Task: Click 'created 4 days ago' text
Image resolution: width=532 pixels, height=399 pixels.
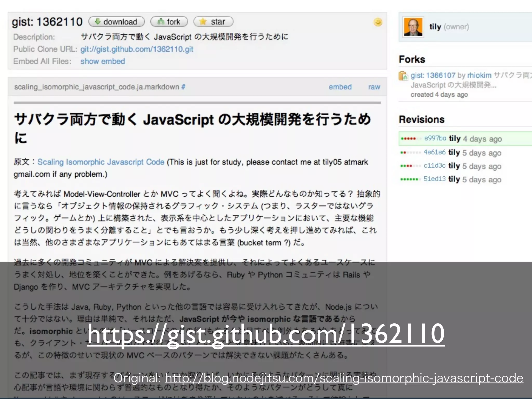Action: (x=439, y=95)
